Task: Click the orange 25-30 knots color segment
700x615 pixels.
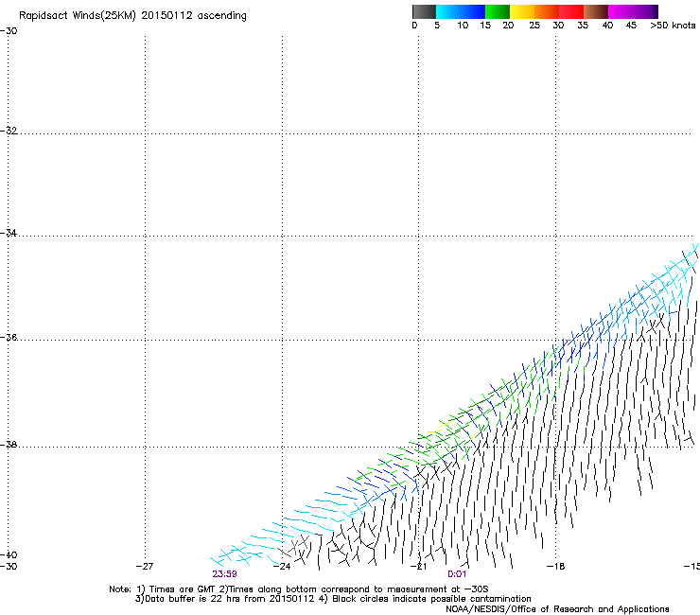Action: pyautogui.click(x=547, y=11)
